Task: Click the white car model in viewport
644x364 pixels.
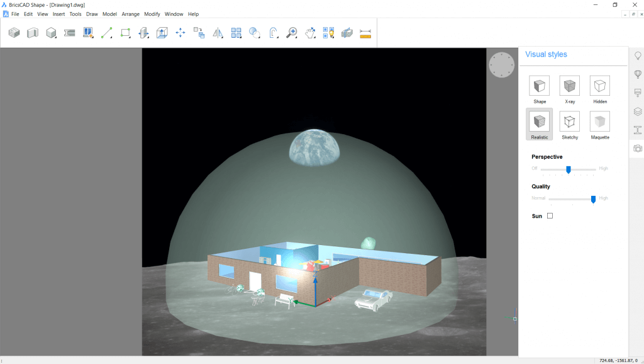Action: 373,299
